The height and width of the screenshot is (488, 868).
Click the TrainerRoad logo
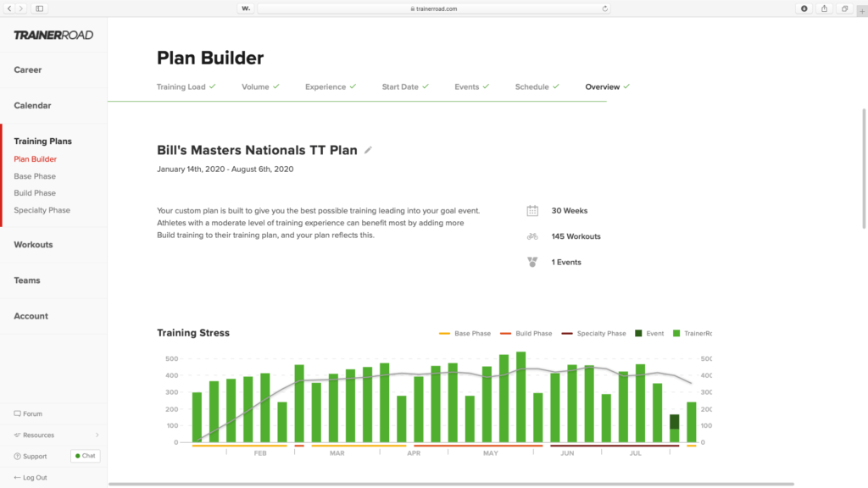point(53,35)
